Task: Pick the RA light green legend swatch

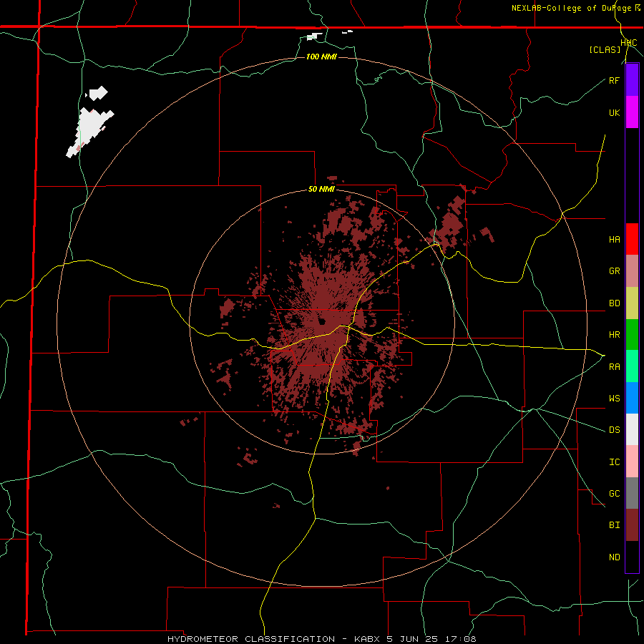Action: (x=632, y=366)
